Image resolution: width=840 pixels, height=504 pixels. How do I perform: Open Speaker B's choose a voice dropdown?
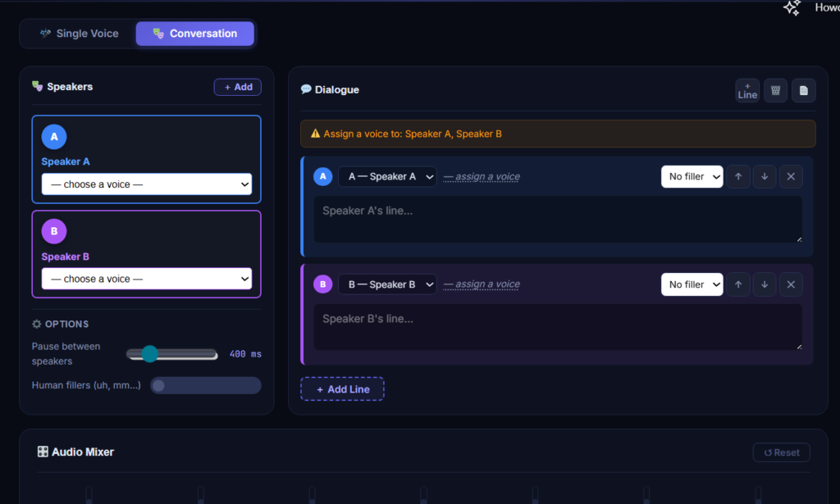click(146, 279)
